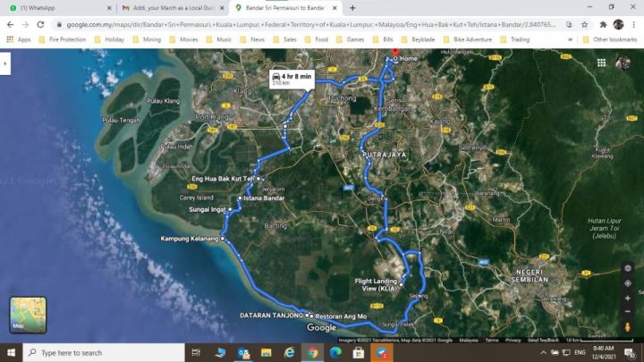Go back in browser history
This screenshot has width=644, height=362.
(x=10, y=25)
